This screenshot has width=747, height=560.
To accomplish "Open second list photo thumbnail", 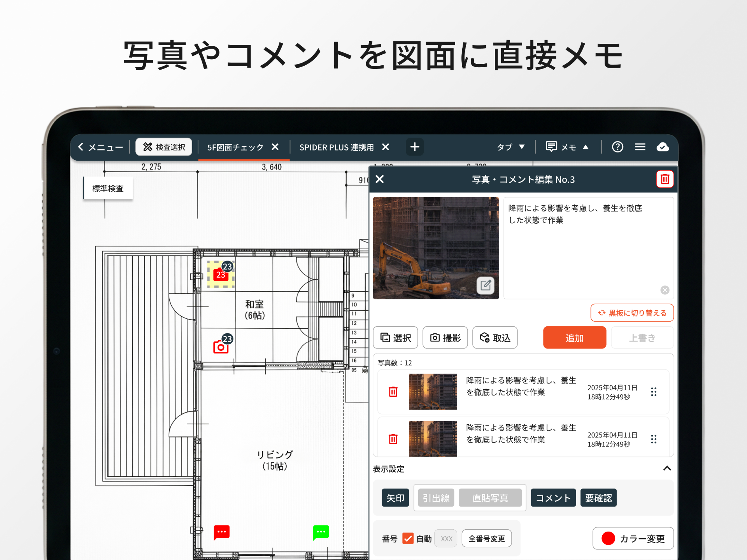I will pos(433,439).
